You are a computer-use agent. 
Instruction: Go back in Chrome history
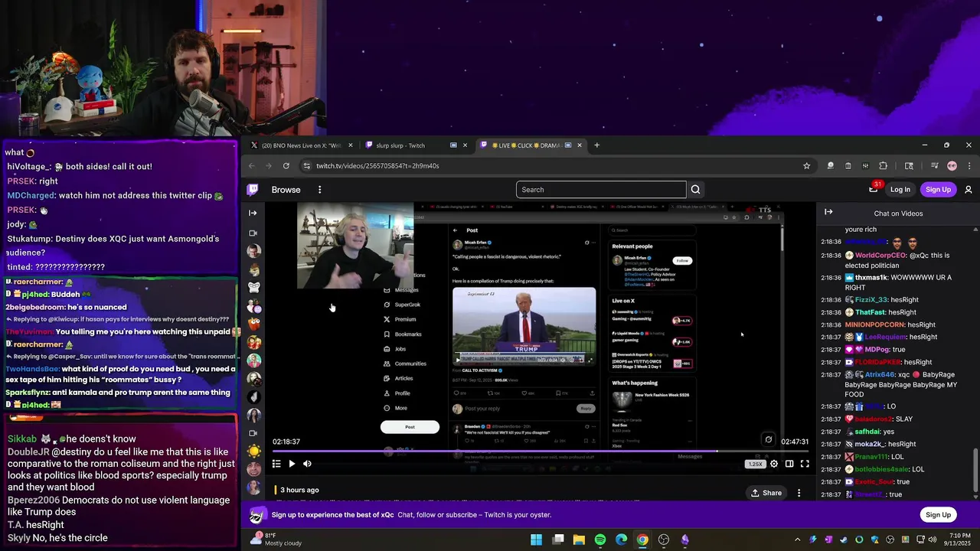coord(253,166)
